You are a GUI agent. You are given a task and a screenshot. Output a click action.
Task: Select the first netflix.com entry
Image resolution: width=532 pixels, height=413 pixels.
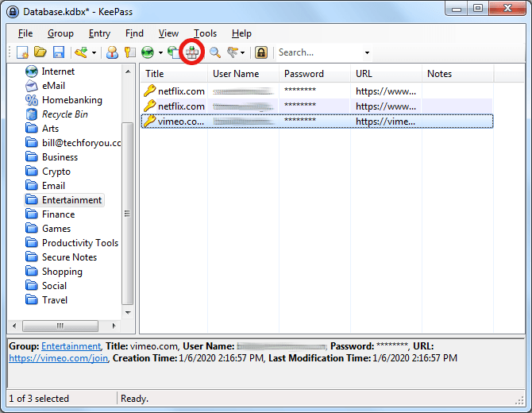[317, 91]
